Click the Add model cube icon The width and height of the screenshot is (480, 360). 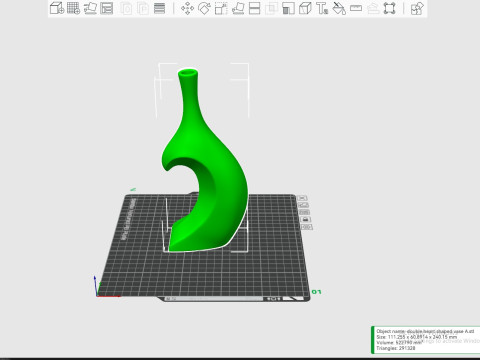pyautogui.click(x=57, y=8)
